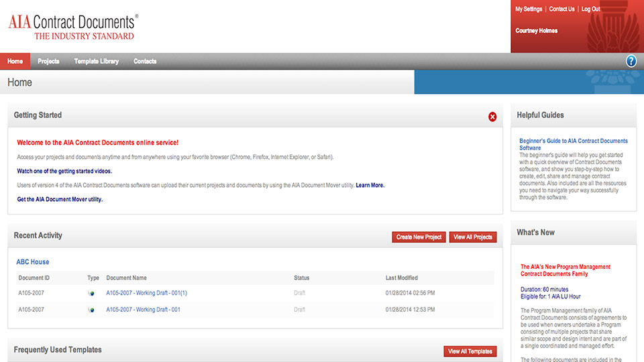Click the AIA Contract Documents logo

[x=74, y=27]
